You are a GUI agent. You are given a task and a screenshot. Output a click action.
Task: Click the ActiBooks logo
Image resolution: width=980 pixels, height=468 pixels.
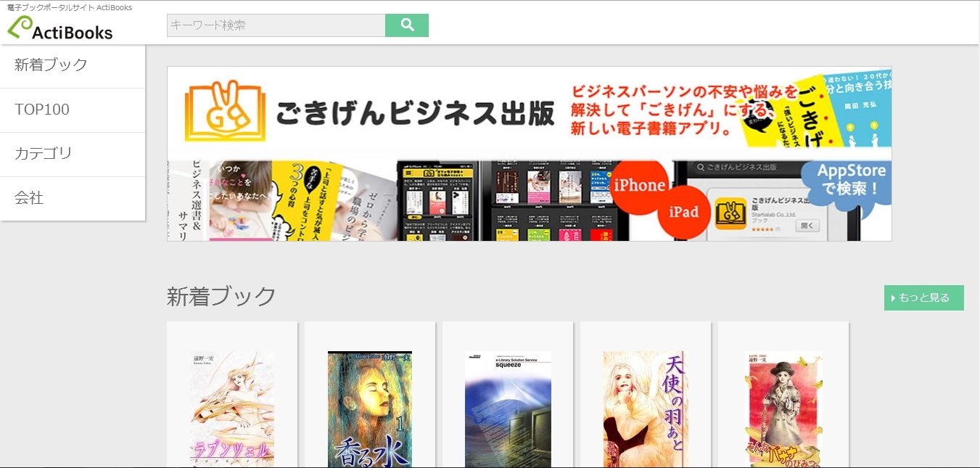[60, 28]
